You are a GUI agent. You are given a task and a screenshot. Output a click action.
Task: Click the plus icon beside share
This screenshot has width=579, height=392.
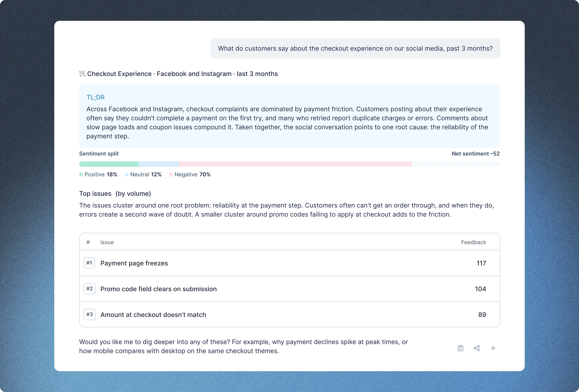[x=493, y=348]
